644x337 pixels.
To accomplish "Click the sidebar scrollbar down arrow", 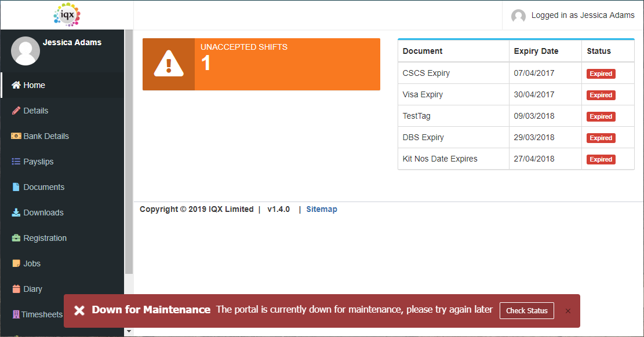I will (129, 331).
